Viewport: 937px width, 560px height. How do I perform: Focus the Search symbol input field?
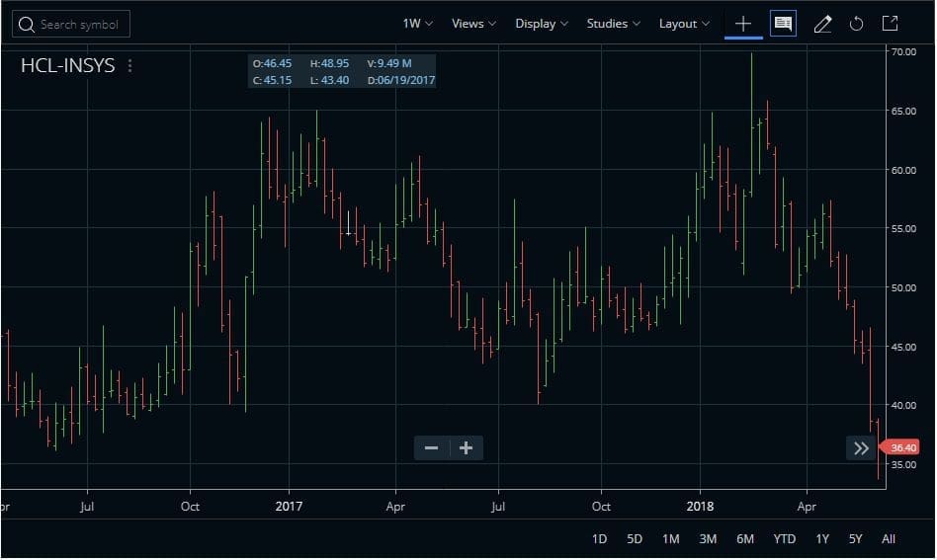click(71, 25)
